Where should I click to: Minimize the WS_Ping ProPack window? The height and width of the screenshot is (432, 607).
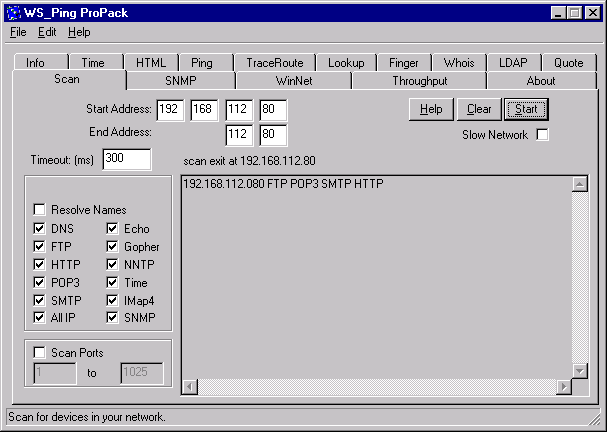click(558, 13)
